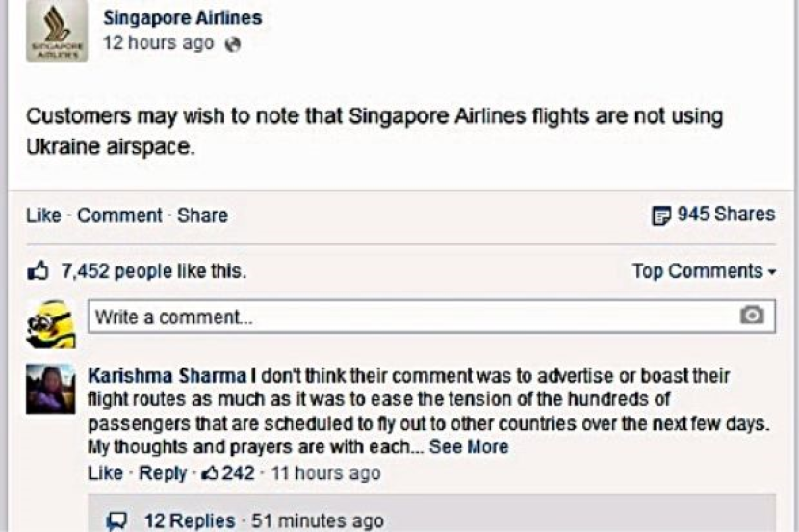799x532 pixels.
Task: Open the Top Comments sort dropdown
Action: click(x=704, y=271)
